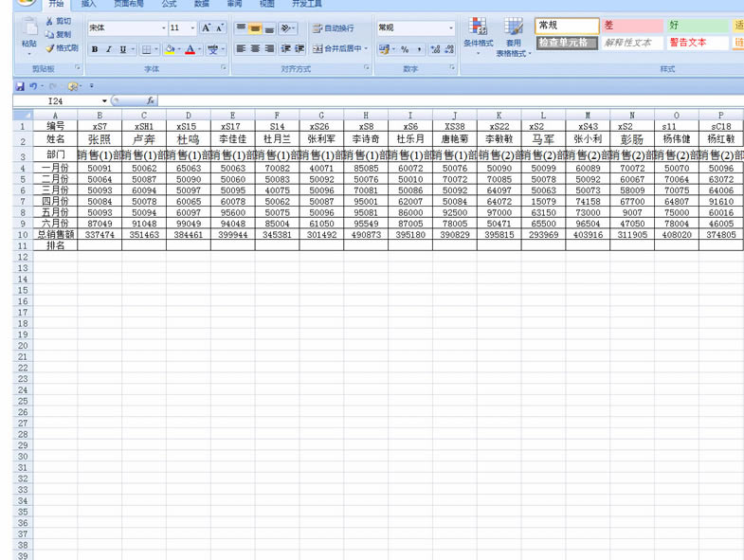Click the decrease decimal icon
The image size is (744, 560).
449,49
